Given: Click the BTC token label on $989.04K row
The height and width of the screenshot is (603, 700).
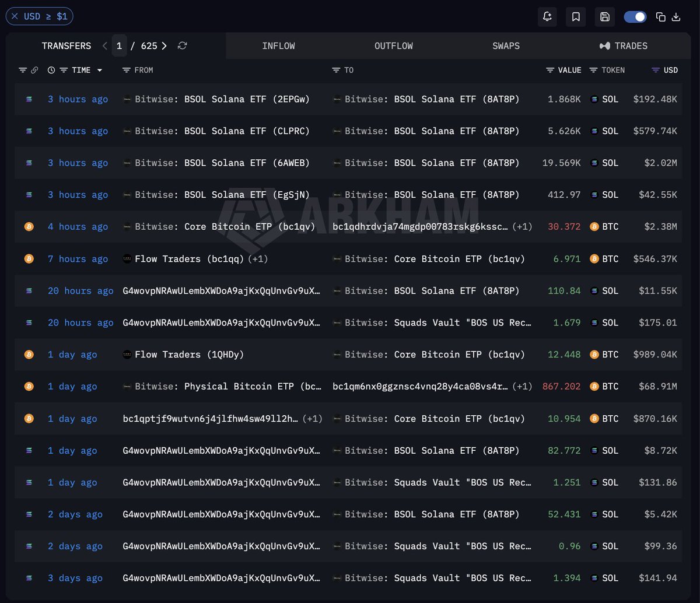Looking at the screenshot, I should 610,355.
